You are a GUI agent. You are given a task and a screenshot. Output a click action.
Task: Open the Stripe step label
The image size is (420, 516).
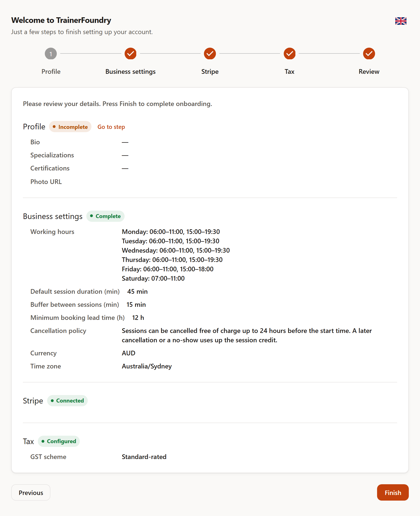[x=210, y=71]
